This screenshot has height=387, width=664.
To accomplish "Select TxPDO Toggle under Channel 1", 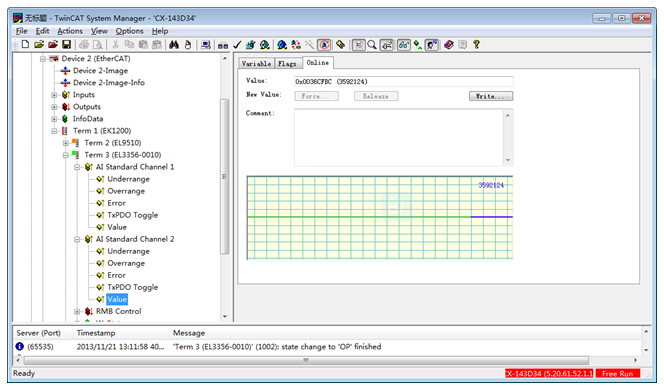I will (133, 215).
